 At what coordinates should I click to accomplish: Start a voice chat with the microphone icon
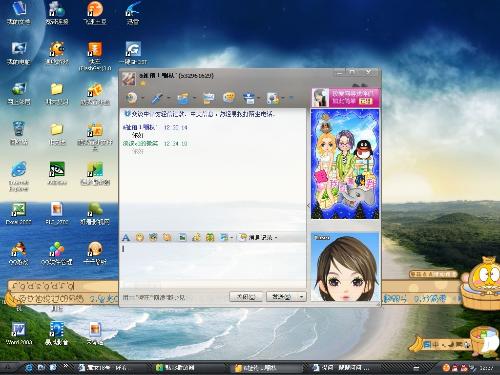(x=157, y=98)
